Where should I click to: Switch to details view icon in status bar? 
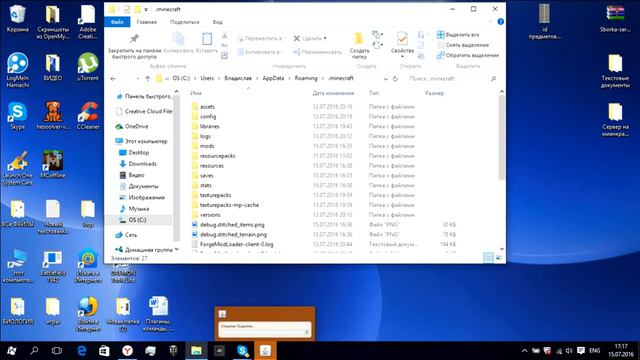tap(488, 258)
